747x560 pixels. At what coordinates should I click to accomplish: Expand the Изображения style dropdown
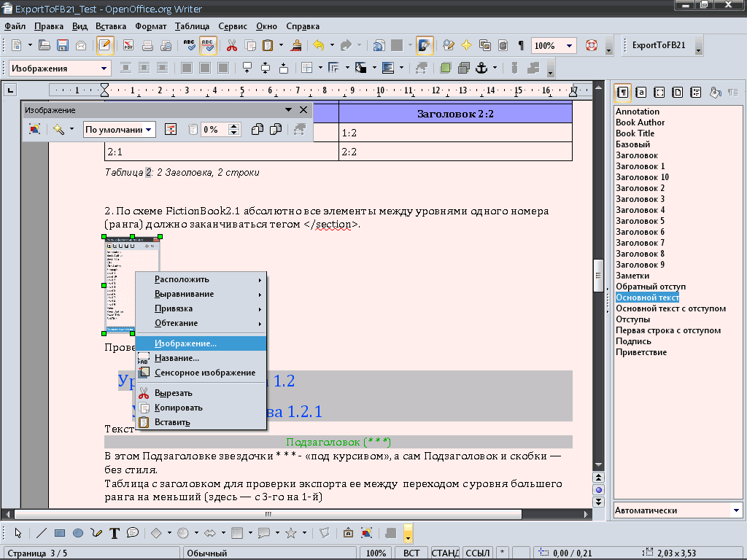[105, 69]
